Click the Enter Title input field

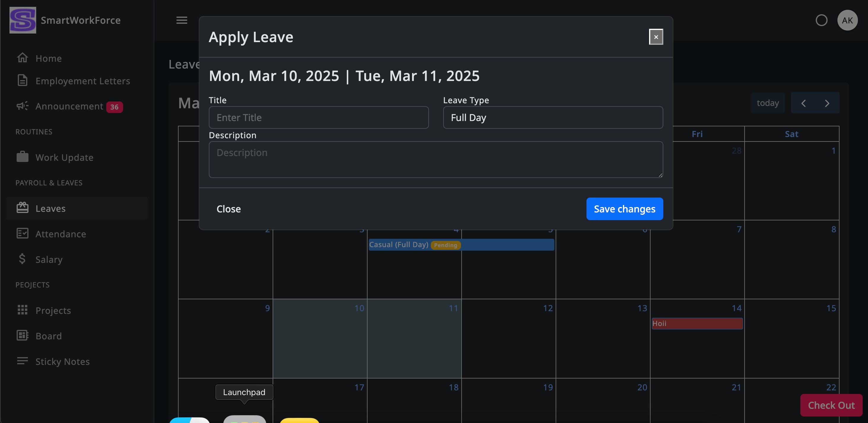(318, 118)
